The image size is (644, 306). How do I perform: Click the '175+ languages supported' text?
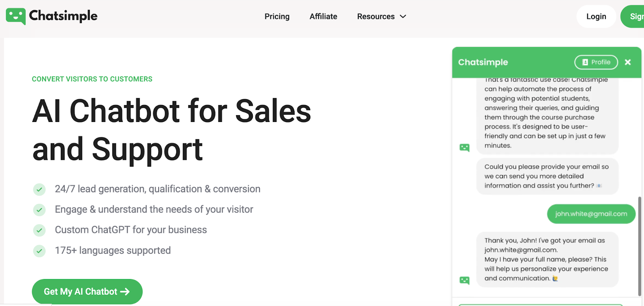[x=113, y=250]
